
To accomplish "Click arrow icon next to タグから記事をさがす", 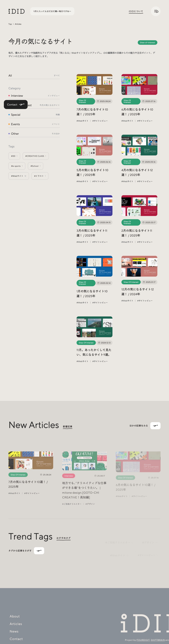I will 39,550.
